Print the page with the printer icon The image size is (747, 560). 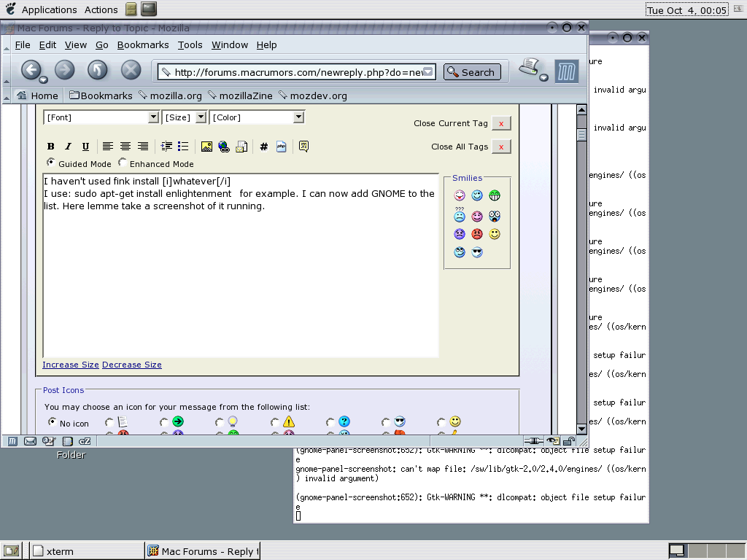529,68
